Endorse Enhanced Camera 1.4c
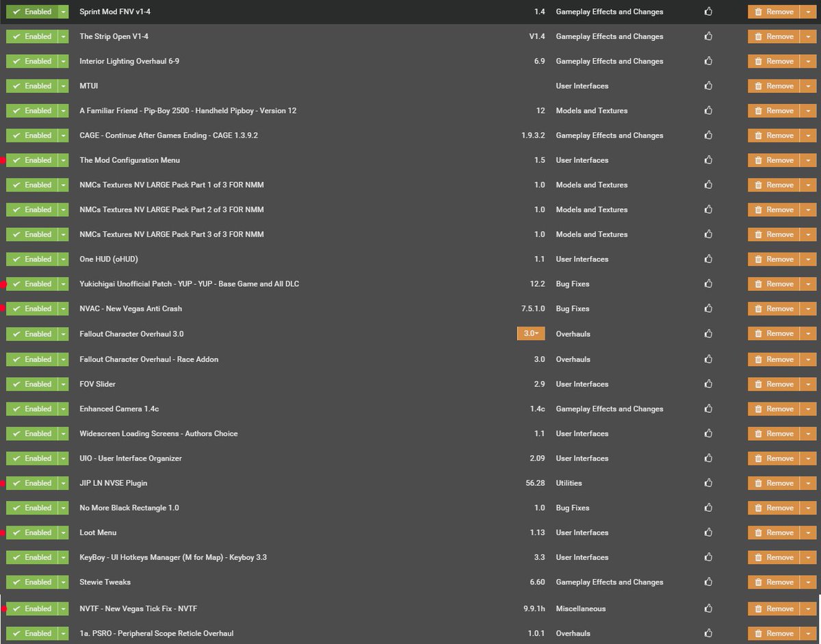This screenshot has width=821, height=644. [708, 409]
